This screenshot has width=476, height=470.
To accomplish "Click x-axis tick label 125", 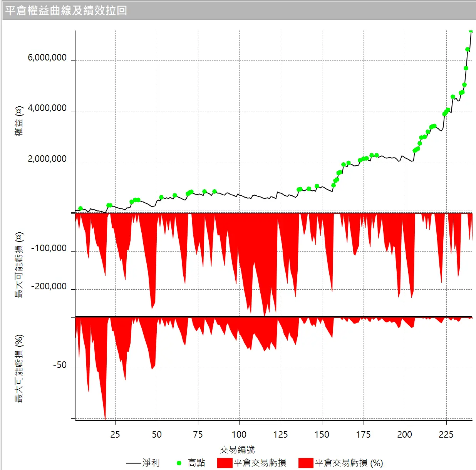I will 281,435.
